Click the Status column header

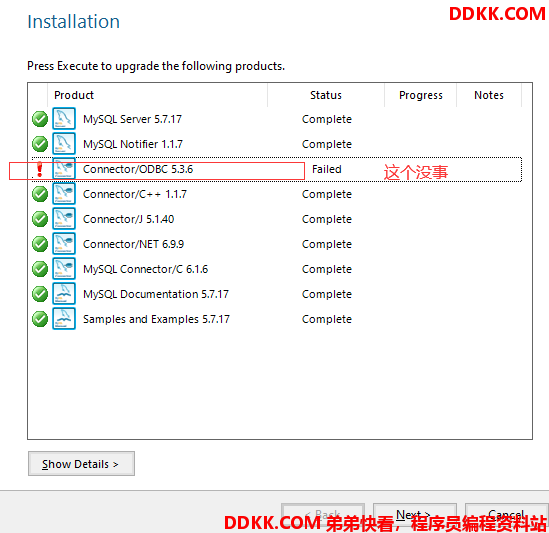(326, 95)
